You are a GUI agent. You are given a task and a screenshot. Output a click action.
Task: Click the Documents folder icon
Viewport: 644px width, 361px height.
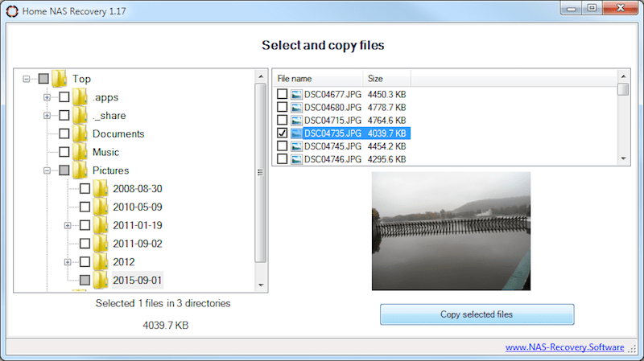click(x=80, y=134)
